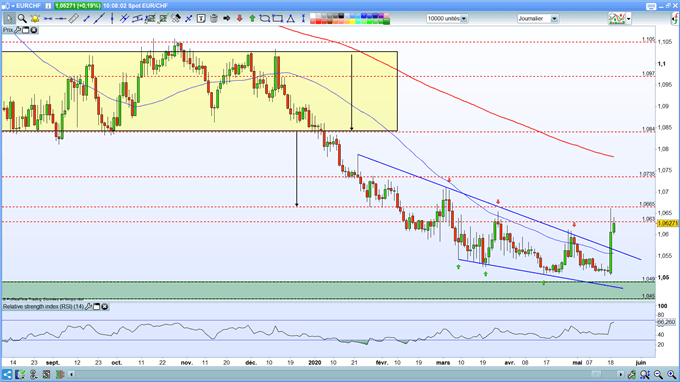Pick the yellow color swatch
The height and width of the screenshot is (382, 680).
tap(352, 21)
